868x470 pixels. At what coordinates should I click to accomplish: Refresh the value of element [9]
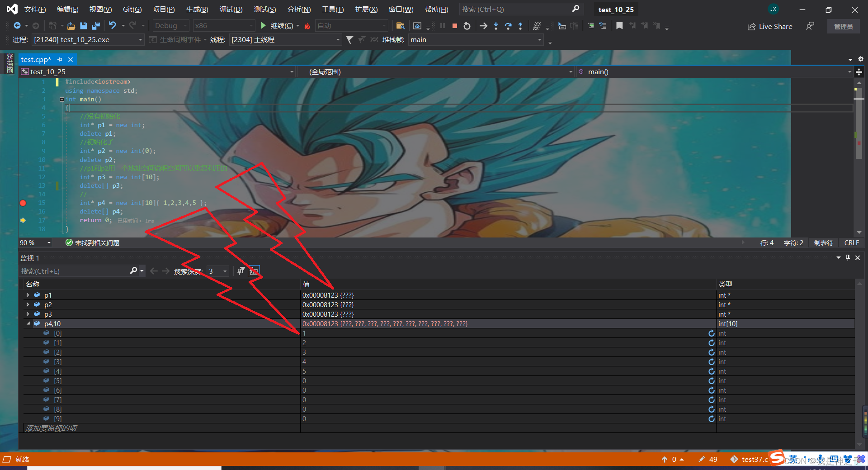[x=711, y=419]
